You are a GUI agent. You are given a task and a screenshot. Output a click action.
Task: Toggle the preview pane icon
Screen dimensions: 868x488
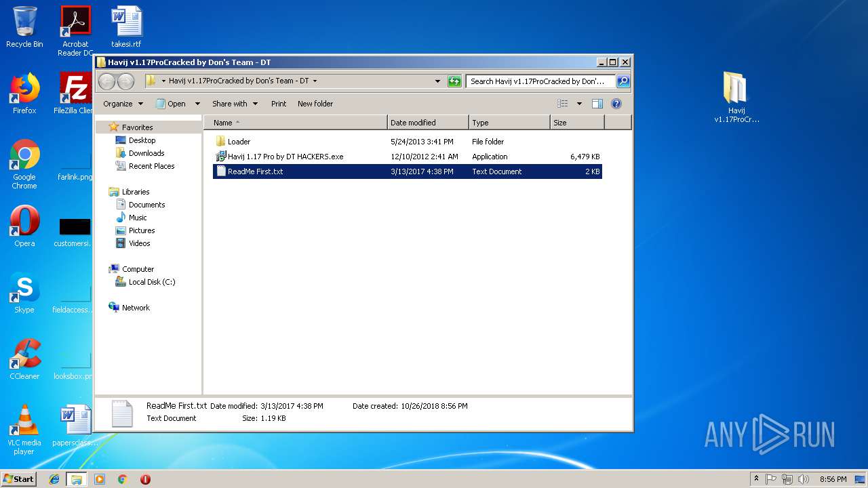click(597, 104)
